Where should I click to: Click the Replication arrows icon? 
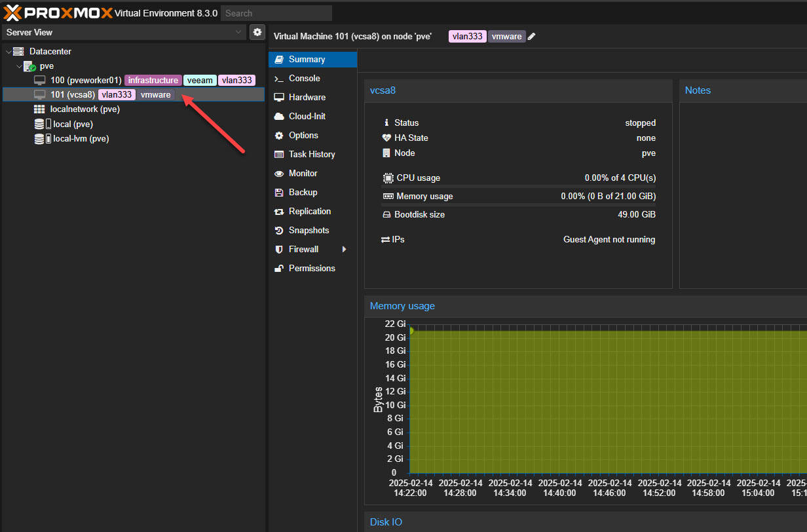pyautogui.click(x=279, y=212)
